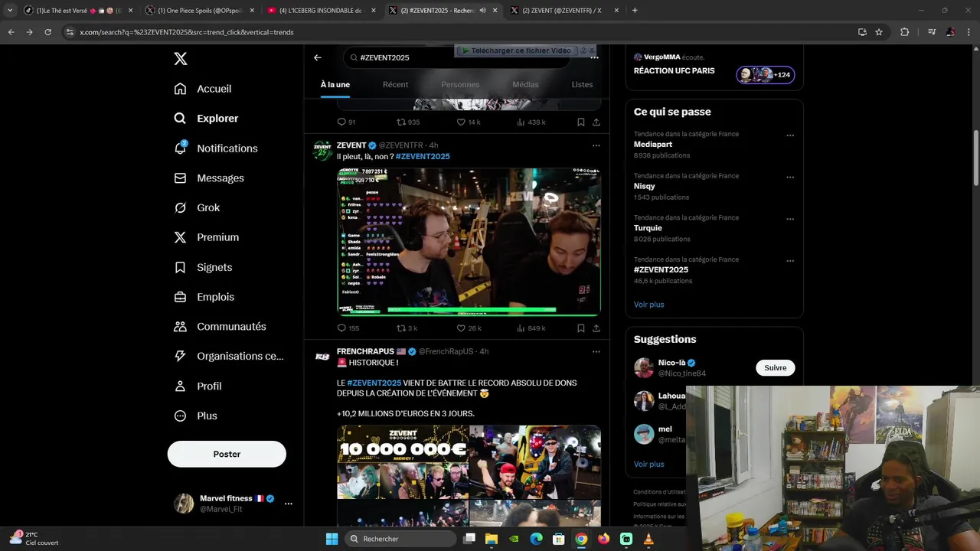The width and height of the screenshot is (980, 551).
Task: Select the Listes tab
Action: pos(582,85)
